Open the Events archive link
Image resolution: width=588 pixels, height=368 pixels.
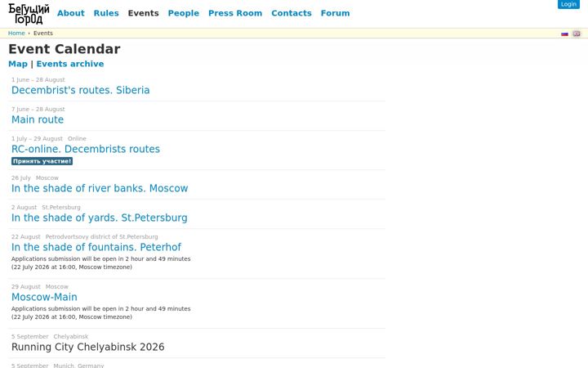point(70,64)
